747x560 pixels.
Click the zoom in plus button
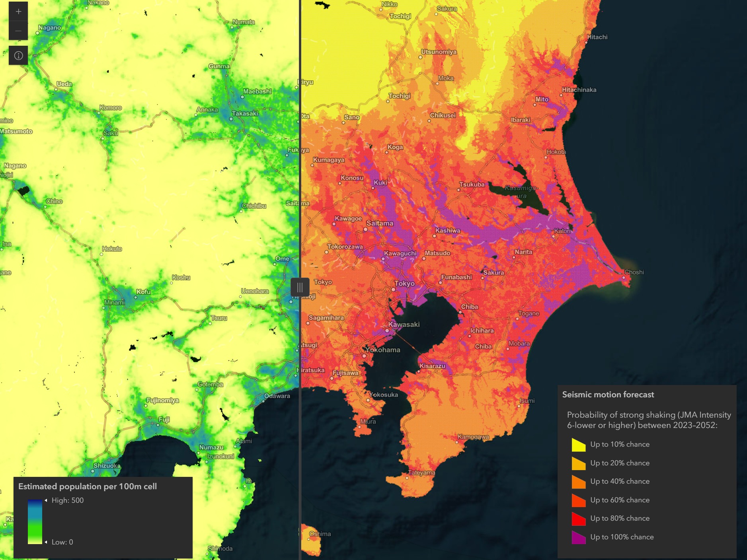point(18,12)
